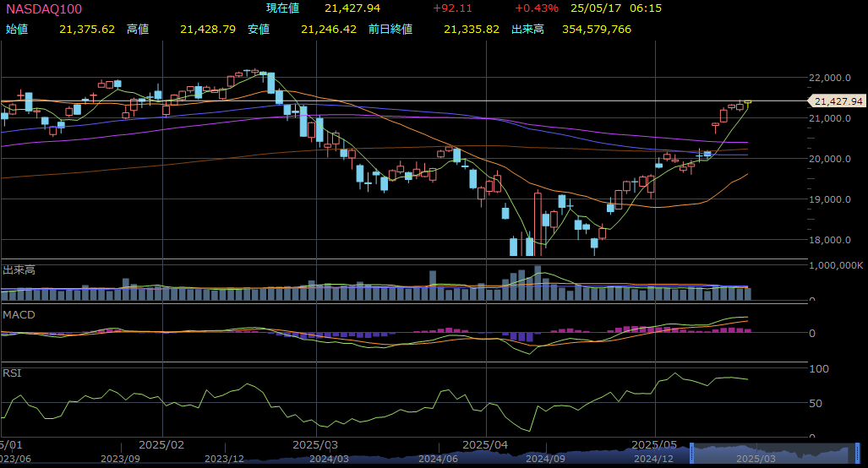
Task: Click the MACD panel label
Action: tap(19, 315)
